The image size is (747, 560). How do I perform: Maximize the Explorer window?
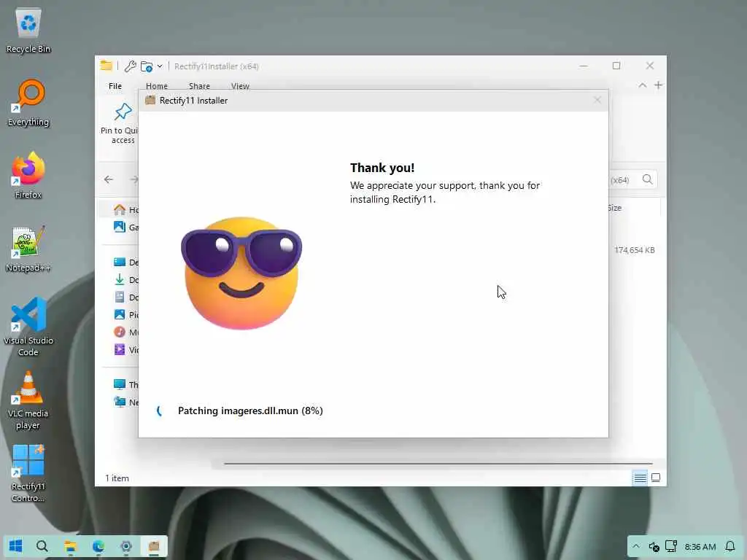[x=616, y=66]
